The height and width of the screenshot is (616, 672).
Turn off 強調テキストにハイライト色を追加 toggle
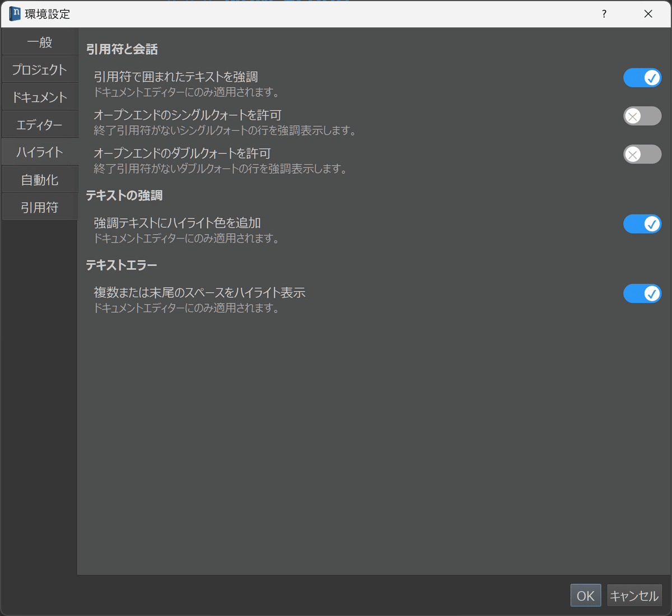642,224
